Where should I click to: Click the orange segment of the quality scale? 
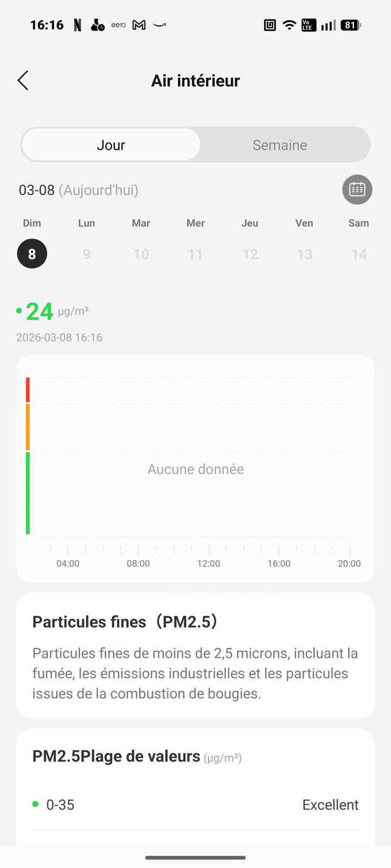click(28, 427)
